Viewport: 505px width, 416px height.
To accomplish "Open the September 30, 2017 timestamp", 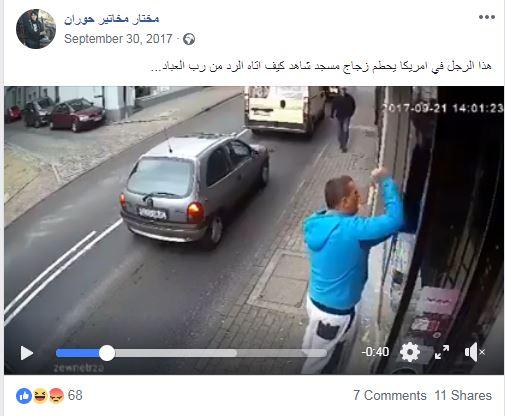I will [118, 39].
